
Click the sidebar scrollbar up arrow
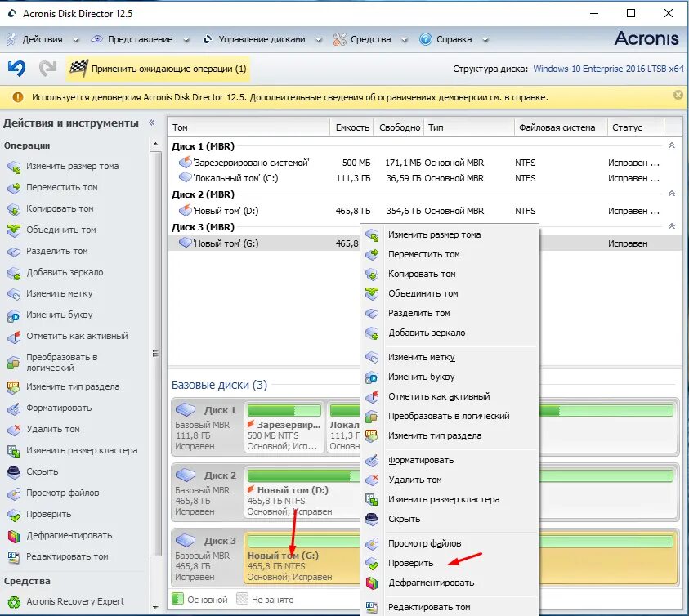[x=155, y=144]
